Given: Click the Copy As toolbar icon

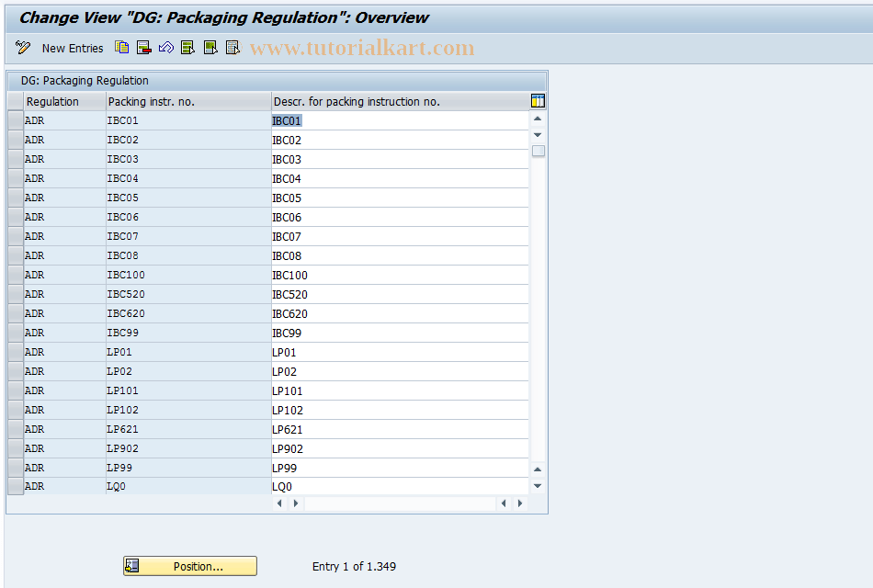Looking at the screenshot, I should pos(120,47).
